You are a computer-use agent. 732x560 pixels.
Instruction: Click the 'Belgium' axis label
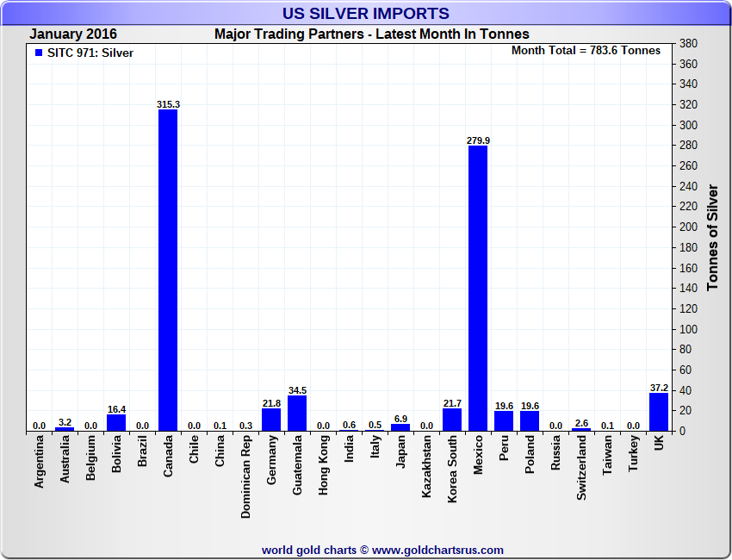click(90, 457)
